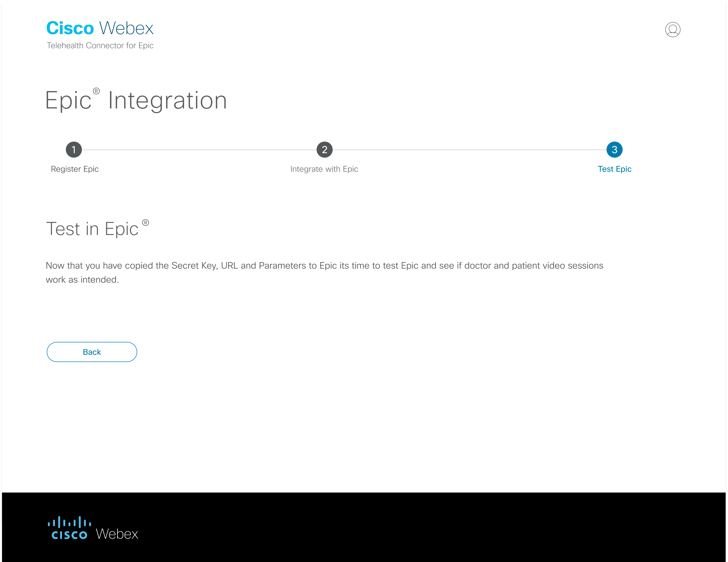The width and height of the screenshot is (728, 562).
Task: Click the step 1 circle
Action: 74,150
